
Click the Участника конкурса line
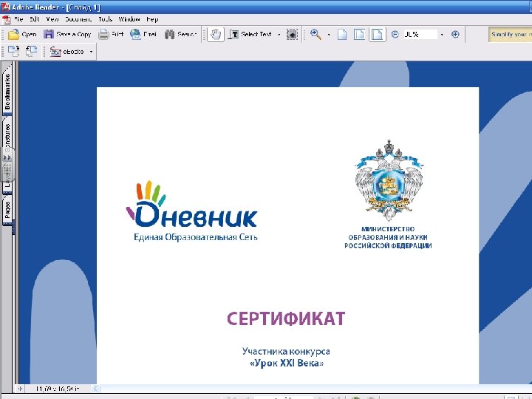point(286,351)
